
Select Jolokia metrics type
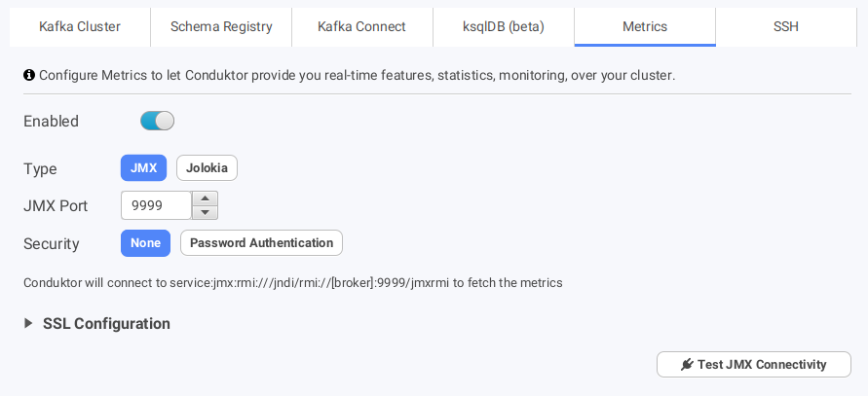(208, 167)
